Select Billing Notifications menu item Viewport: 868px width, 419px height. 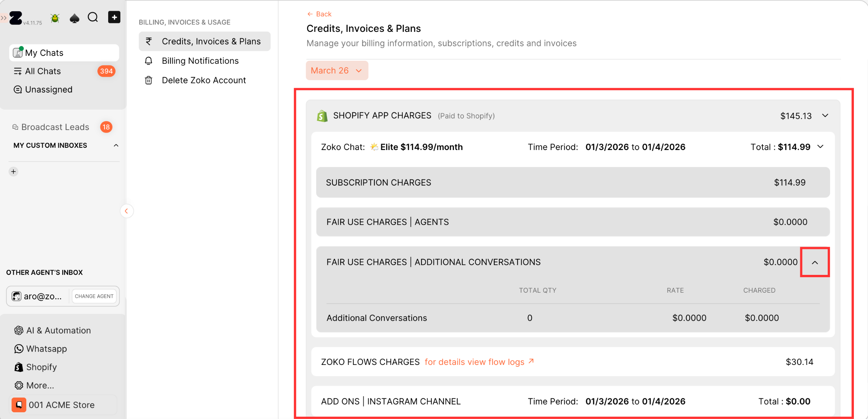tap(200, 61)
